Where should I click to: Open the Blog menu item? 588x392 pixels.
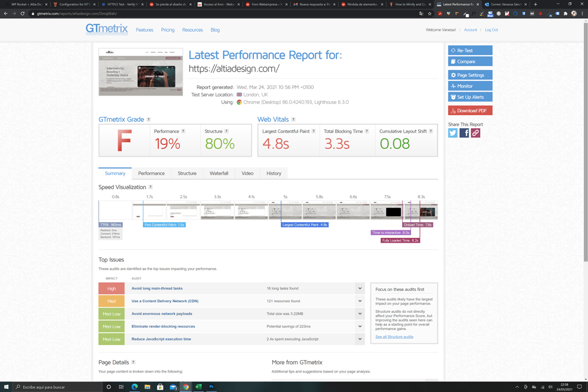click(215, 30)
